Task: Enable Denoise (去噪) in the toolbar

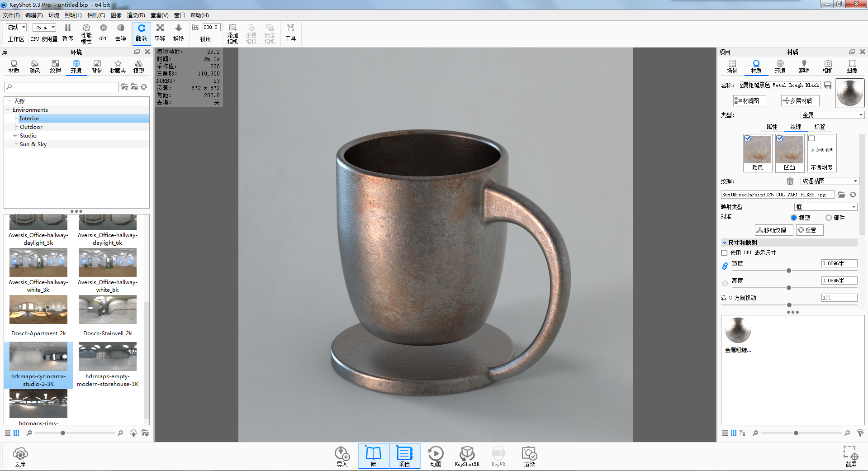Action: coord(121,33)
